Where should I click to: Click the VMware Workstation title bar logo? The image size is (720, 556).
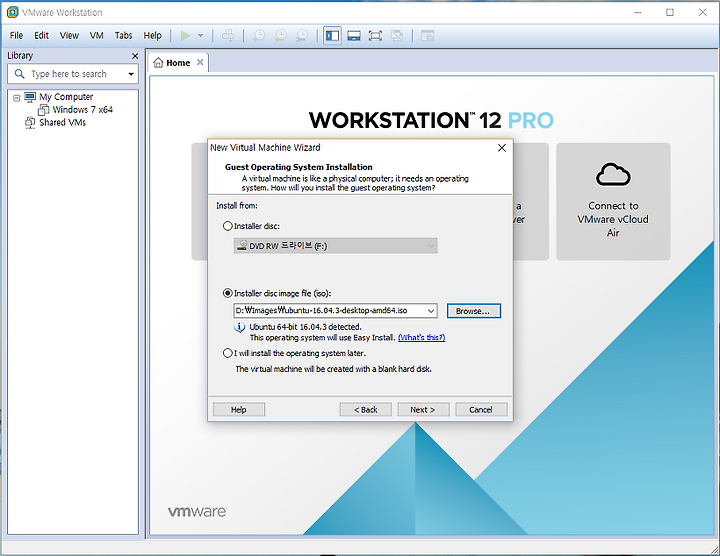click(13, 12)
